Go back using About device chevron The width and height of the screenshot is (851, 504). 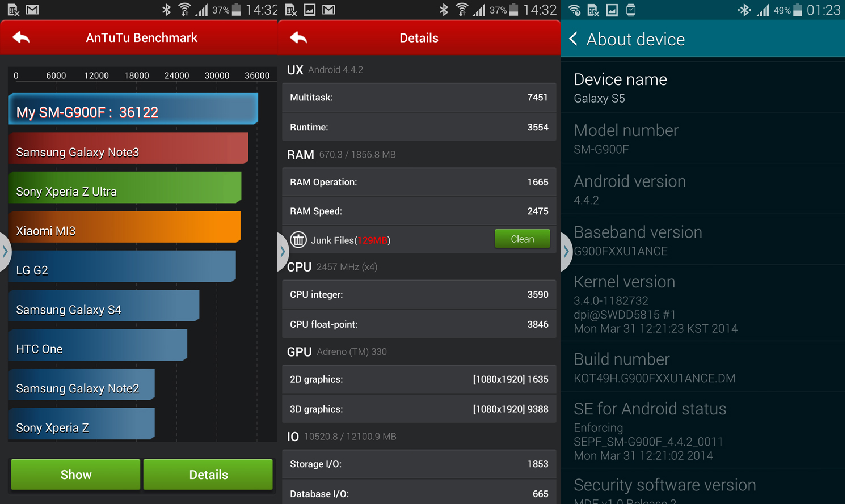pos(573,39)
